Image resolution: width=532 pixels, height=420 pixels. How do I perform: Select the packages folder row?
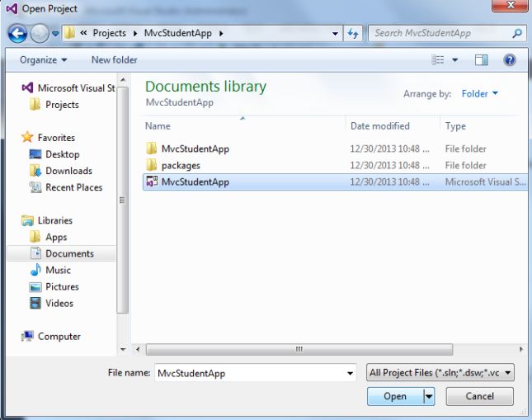(x=335, y=165)
